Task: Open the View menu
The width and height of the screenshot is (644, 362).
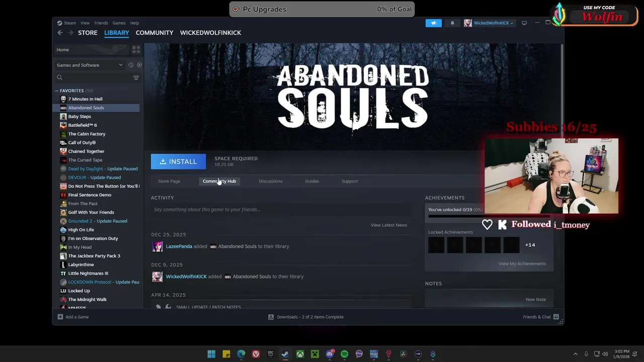Action: click(x=85, y=23)
